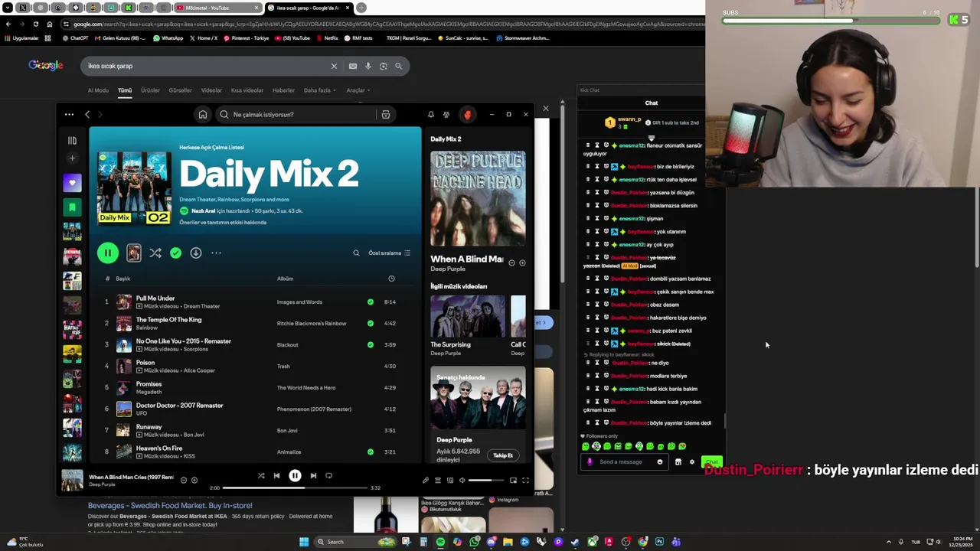The height and width of the screenshot is (551, 980).
Task: Start Google voice search with the microphone
Action: [368, 67]
